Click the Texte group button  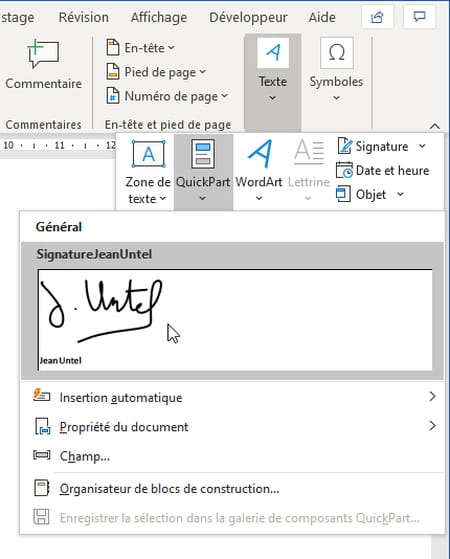click(273, 83)
